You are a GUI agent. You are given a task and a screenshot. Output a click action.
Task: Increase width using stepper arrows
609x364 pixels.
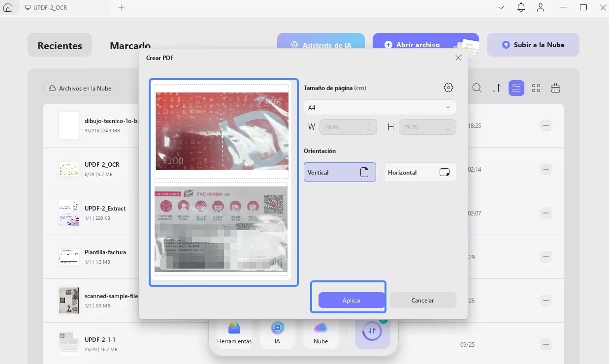pos(369,124)
